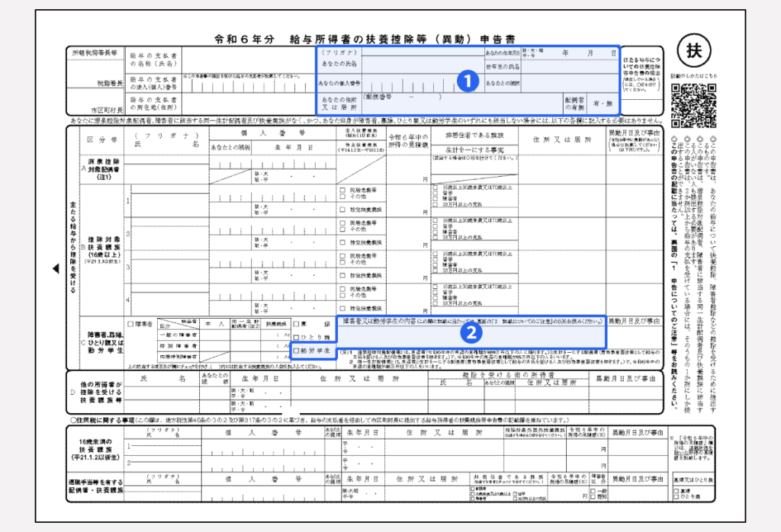
Task: Click the black left-pointing triangle at form edge
Action: [x=55, y=268]
